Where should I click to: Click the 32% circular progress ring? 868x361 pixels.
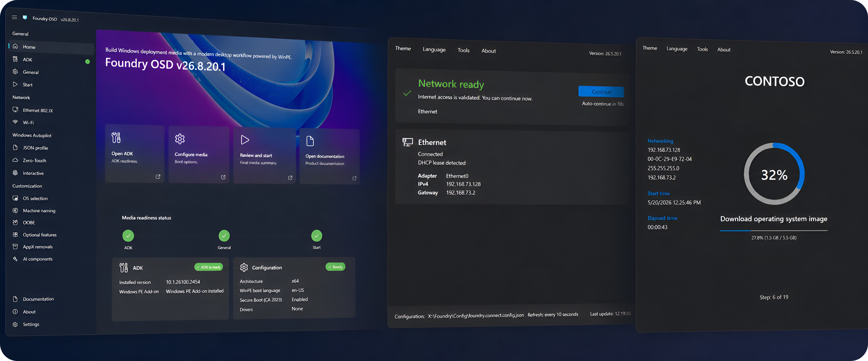pos(774,174)
